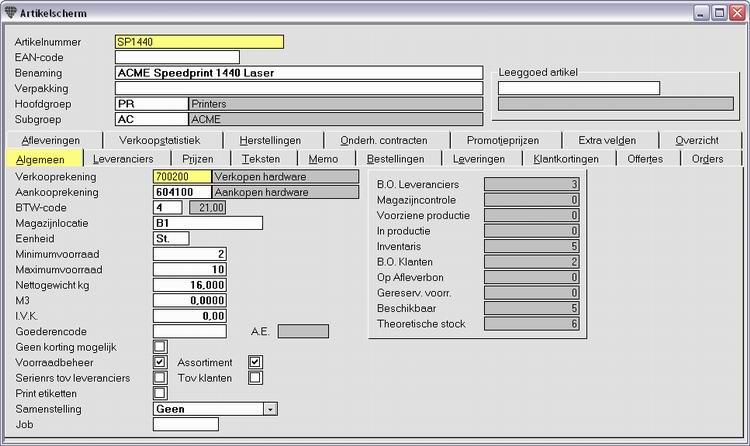The image size is (750, 446).
Task: Tick the Geen korting mogelijk checkbox
Action: 160,346
